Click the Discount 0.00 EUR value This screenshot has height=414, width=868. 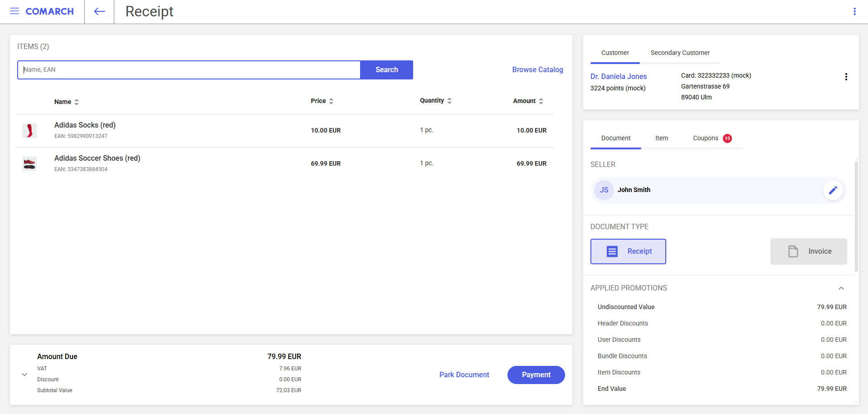[290, 379]
